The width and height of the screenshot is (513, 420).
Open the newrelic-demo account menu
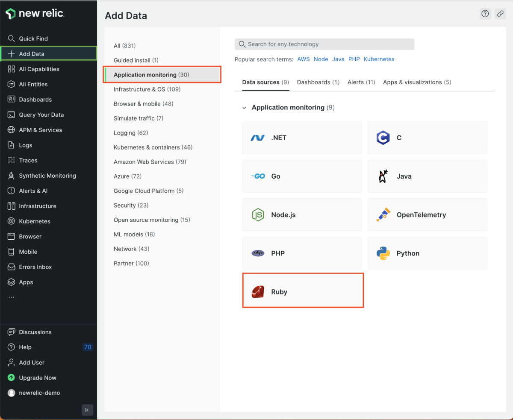[39, 393]
